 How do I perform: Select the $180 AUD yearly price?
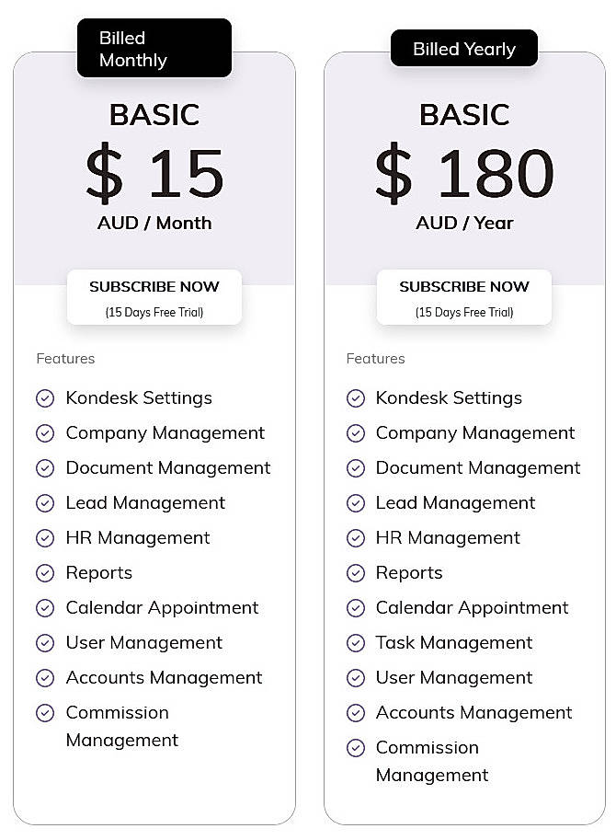464,176
